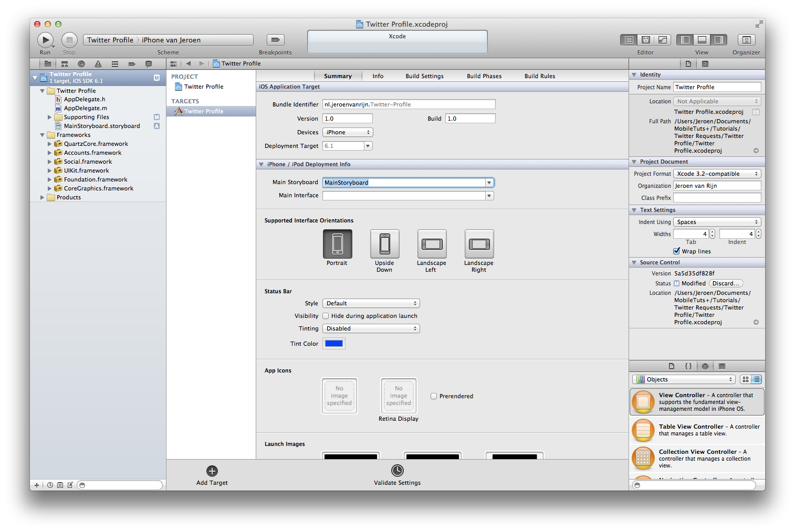Reveal project Full Path in Finder
Screen dimensions: 795x532
[756, 151]
